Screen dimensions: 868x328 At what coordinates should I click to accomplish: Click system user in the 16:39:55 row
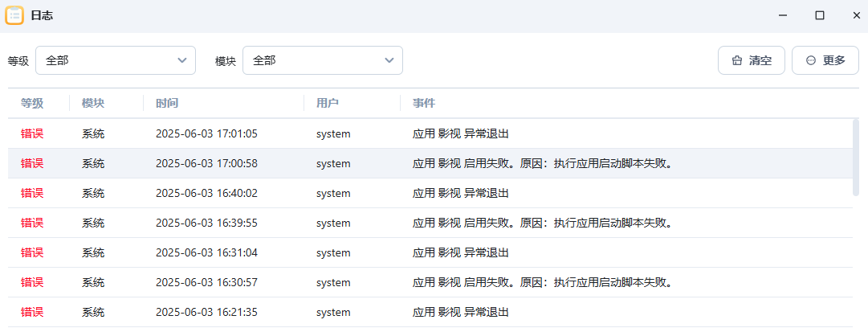(x=333, y=223)
